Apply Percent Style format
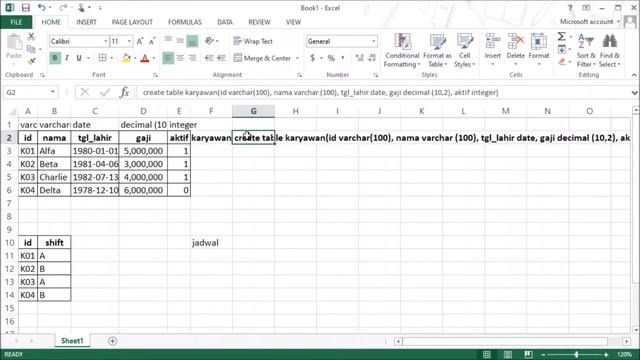The width and height of the screenshot is (640, 360). (331, 58)
